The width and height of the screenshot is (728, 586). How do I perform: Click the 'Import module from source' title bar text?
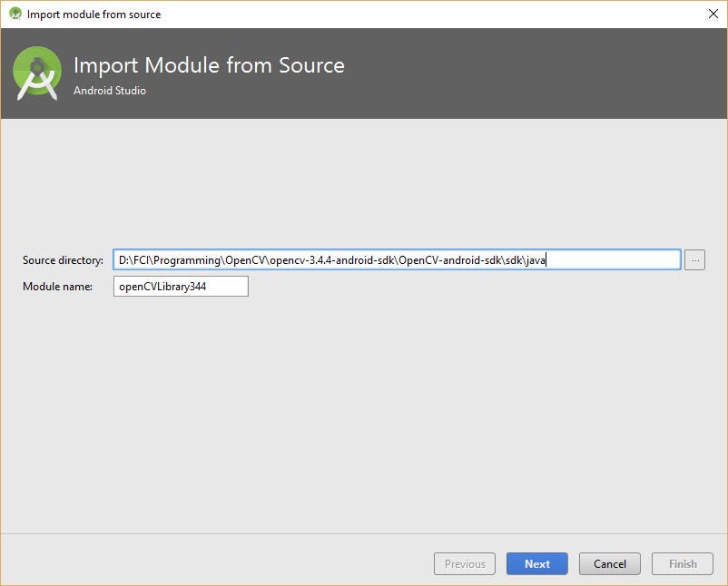93,15
